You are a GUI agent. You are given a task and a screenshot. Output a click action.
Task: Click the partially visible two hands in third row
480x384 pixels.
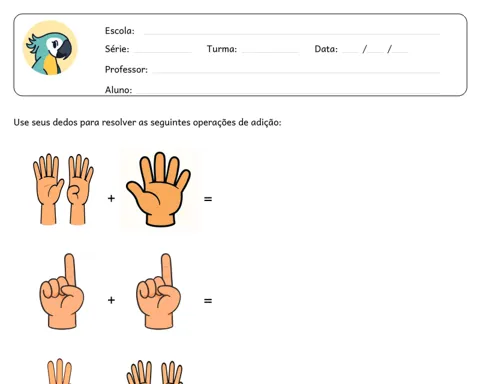[x=155, y=372]
